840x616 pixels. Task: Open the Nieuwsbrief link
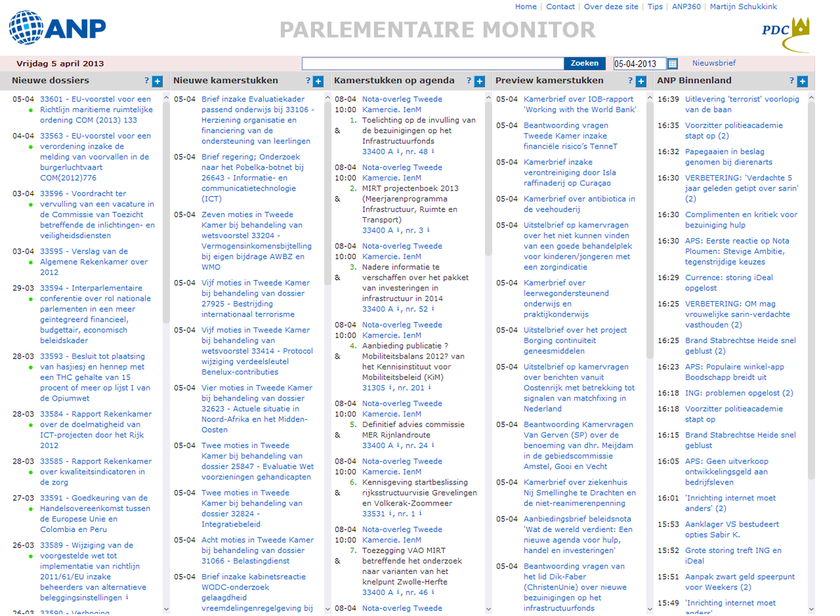(714, 63)
